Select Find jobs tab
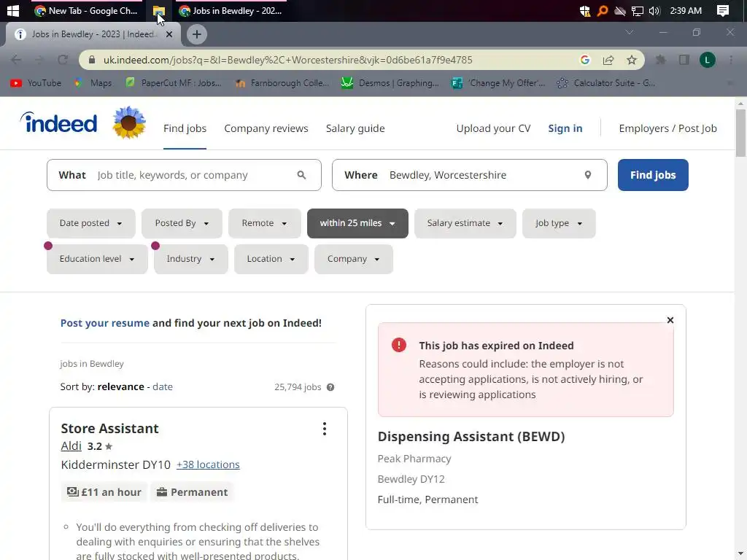Screen dimensions: 747x560 pyautogui.click(x=185, y=128)
